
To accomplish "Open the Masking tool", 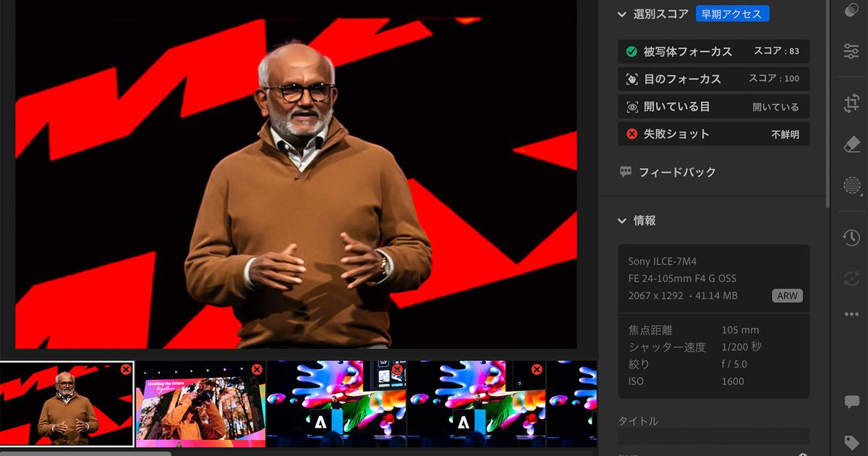I will pos(851,186).
